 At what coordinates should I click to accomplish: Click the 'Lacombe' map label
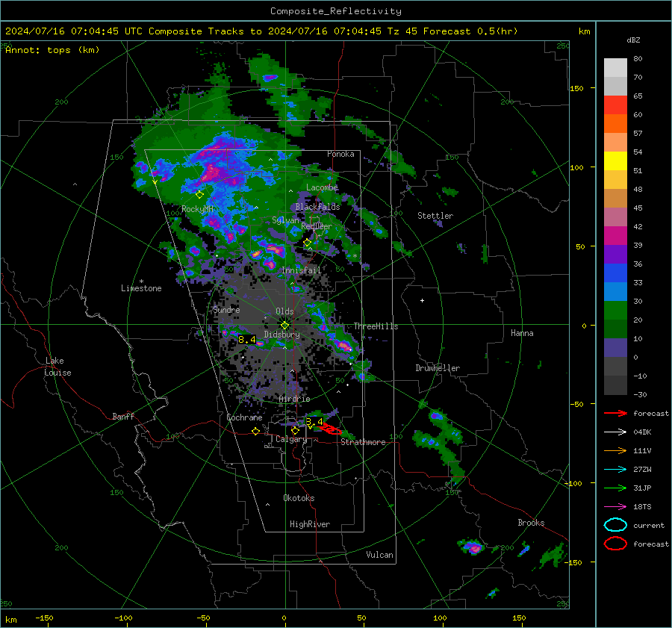coord(322,187)
